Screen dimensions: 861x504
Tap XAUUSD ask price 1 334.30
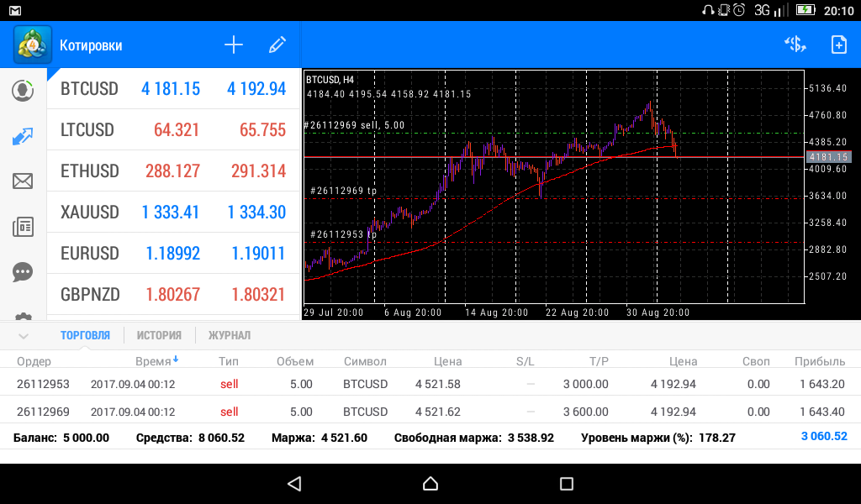[256, 213]
